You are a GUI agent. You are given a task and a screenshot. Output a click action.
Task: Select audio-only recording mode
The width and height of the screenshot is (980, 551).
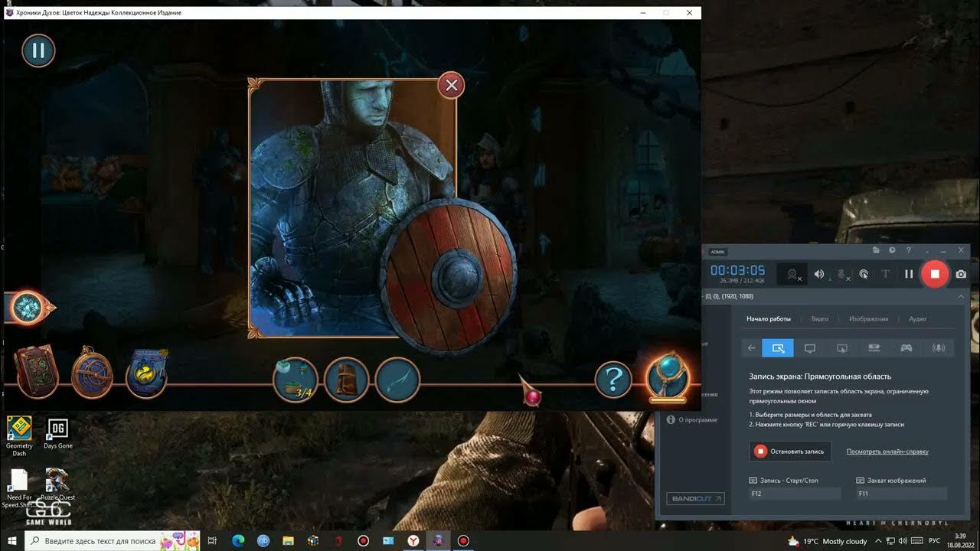pyautogui.click(x=938, y=348)
